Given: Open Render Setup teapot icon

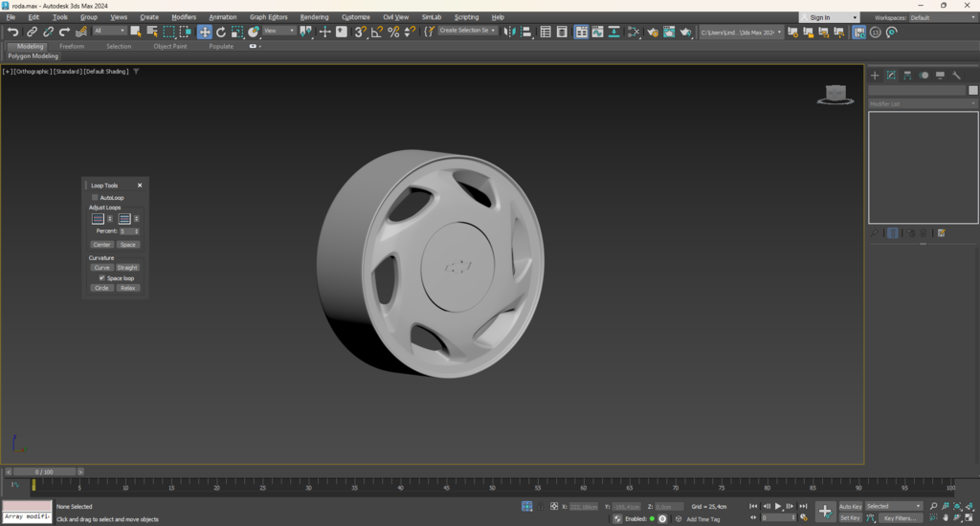Looking at the screenshot, I should (653, 32).
